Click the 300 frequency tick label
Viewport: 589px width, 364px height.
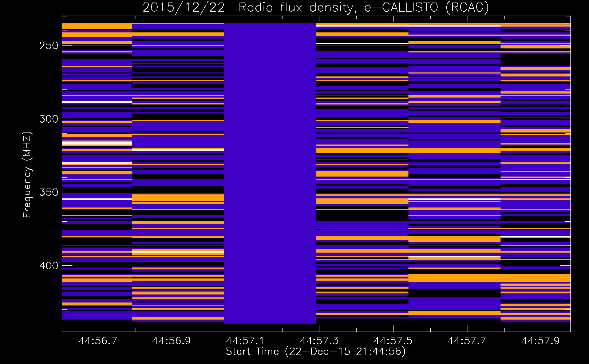(49, 119)
